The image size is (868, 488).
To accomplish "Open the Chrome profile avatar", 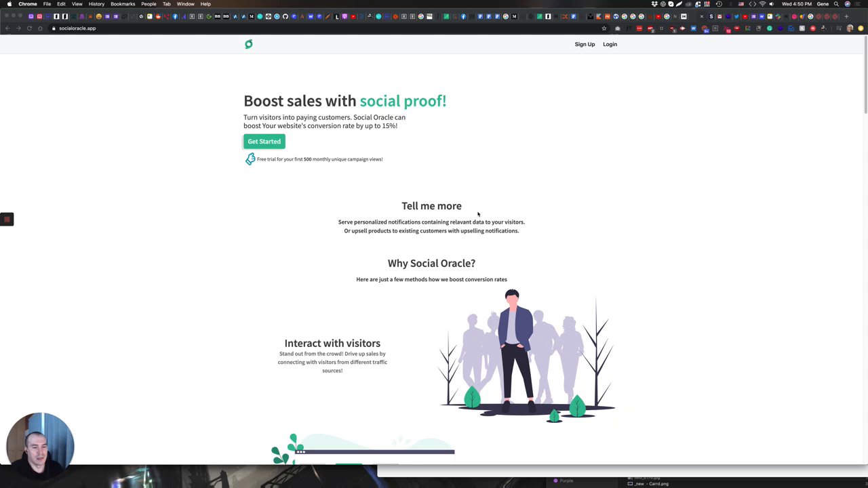I will 850,28.
